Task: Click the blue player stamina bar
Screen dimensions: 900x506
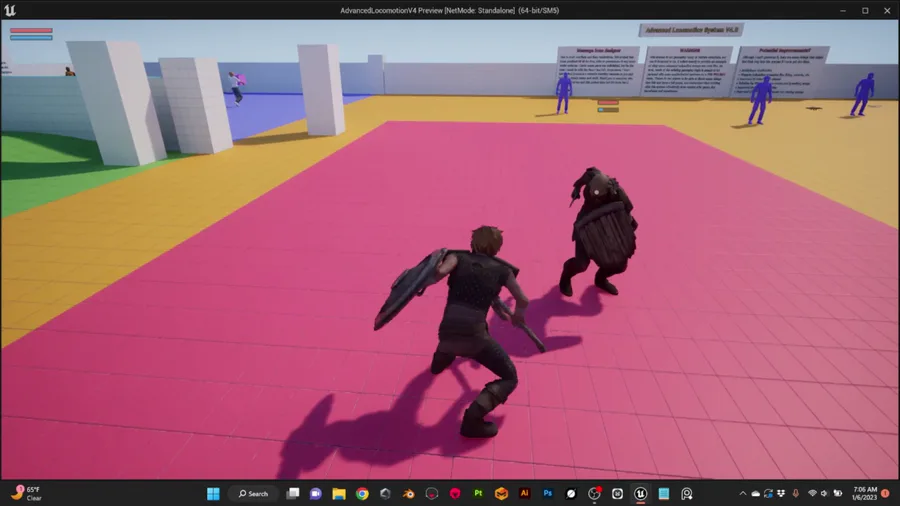Action: [x=31, y=38]
